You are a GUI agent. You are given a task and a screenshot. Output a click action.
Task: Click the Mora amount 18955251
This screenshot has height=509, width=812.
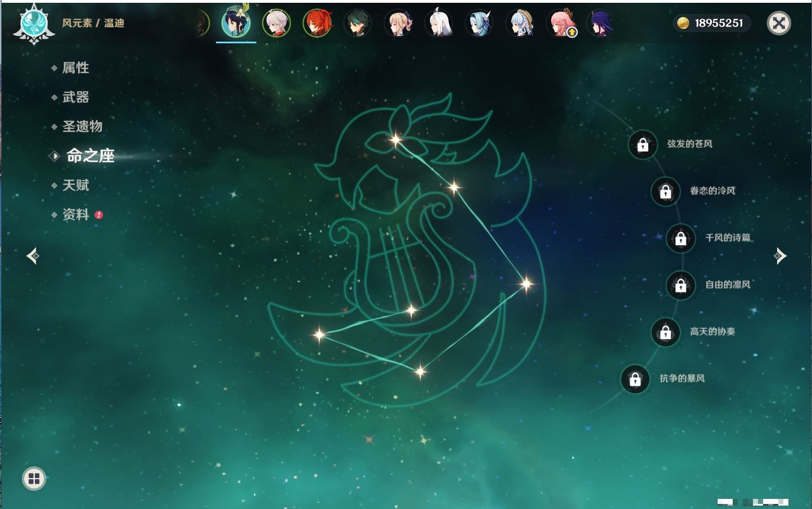click(x=719, y=23)
